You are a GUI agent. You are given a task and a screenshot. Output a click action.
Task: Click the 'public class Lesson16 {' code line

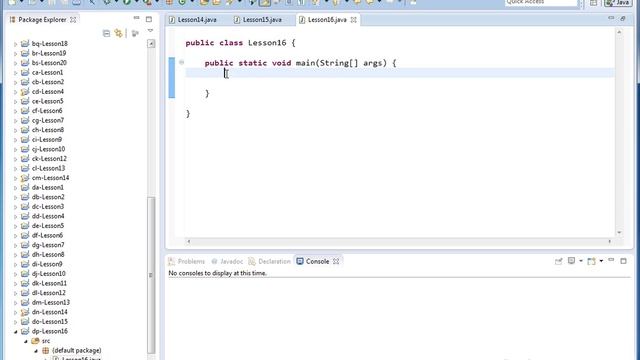[240, 43]
